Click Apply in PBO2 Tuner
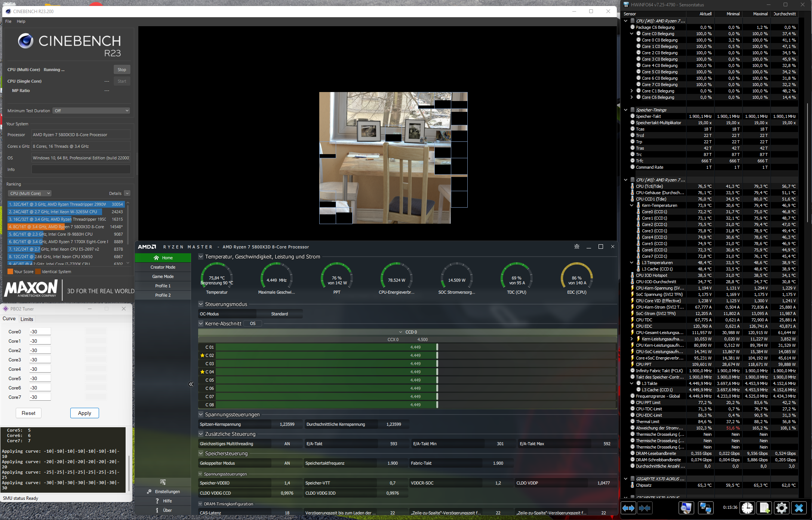Screen dimensions: 812x520 coord(84,413)
